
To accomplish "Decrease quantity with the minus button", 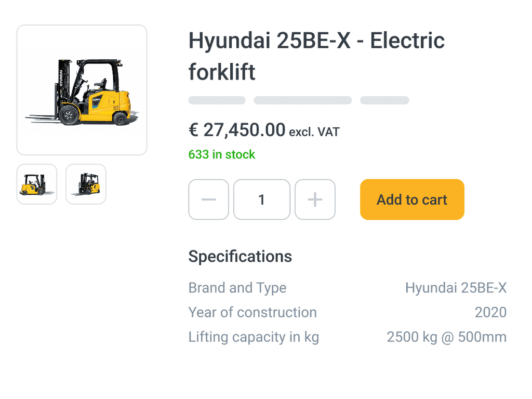I will (x=208, y=199).
